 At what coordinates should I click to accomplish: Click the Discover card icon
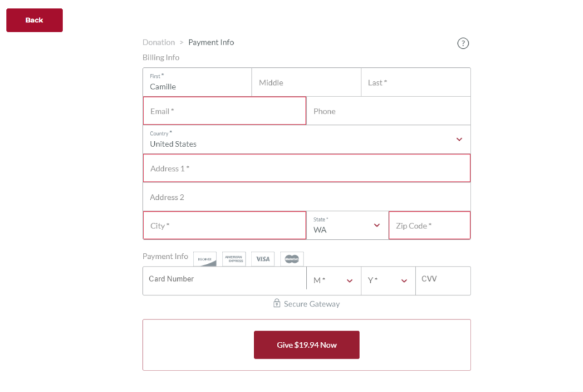[205, 259]
